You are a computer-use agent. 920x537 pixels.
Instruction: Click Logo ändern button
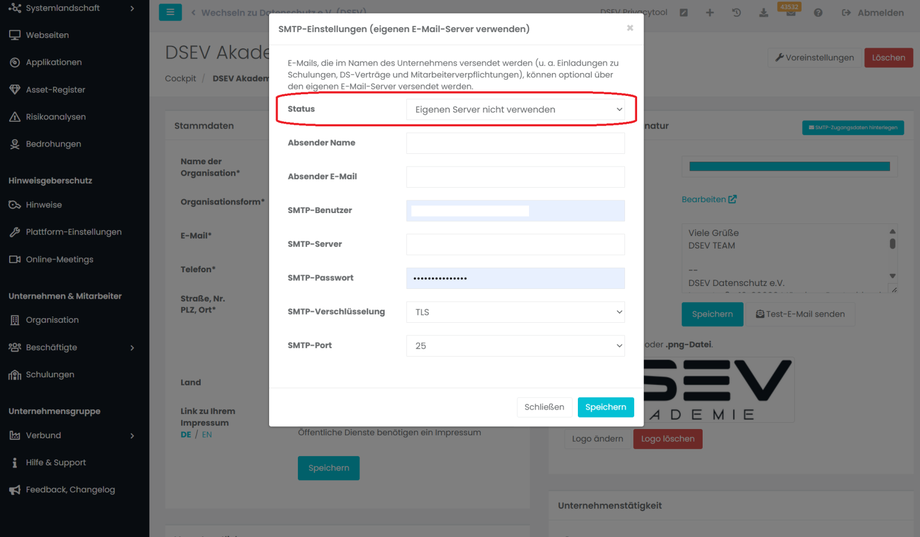pyautogui.click(x=597, y=438)
